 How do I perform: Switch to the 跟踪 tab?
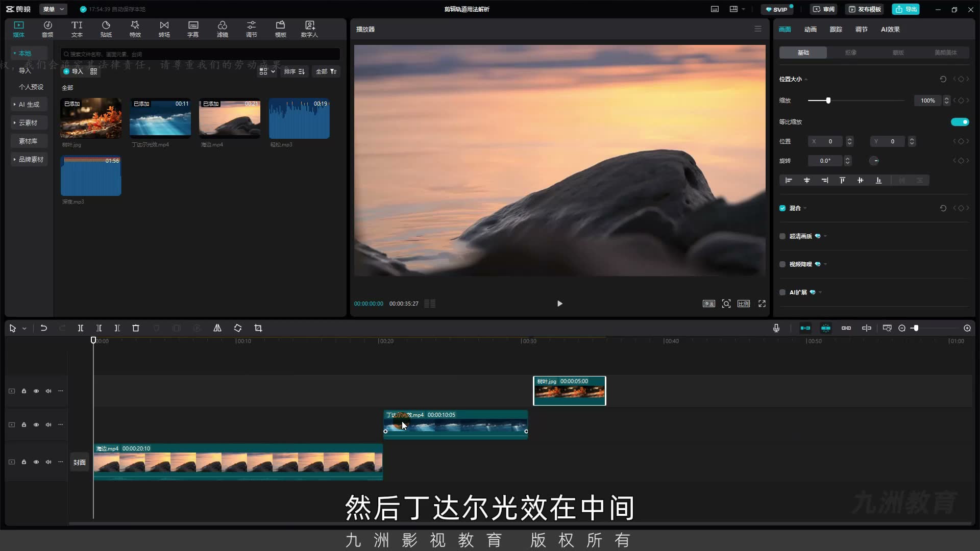click(836, 30)
